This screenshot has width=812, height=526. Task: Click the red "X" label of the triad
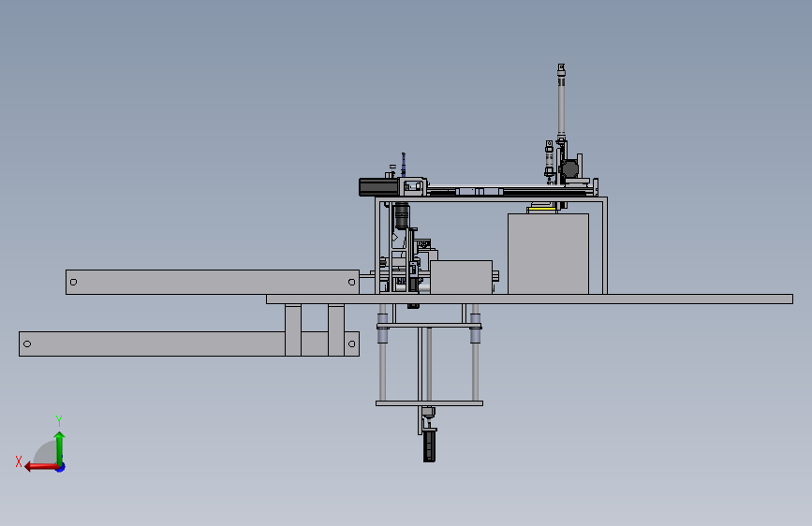click(19, 461)
